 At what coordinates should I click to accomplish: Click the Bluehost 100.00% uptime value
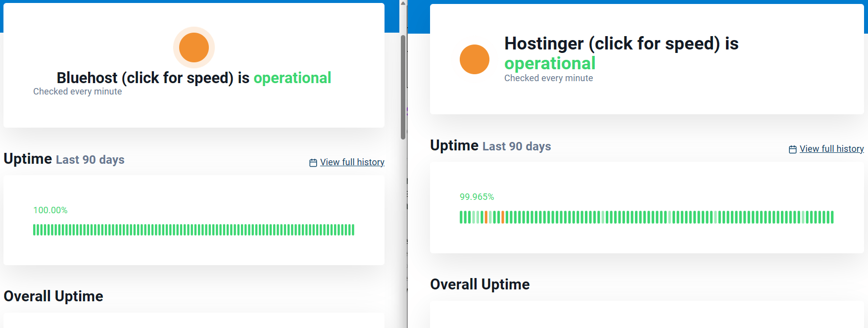coord(50,210)
